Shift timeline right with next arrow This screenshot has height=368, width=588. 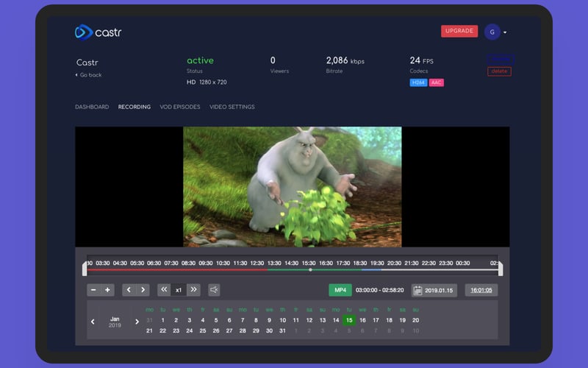(143, 290)
